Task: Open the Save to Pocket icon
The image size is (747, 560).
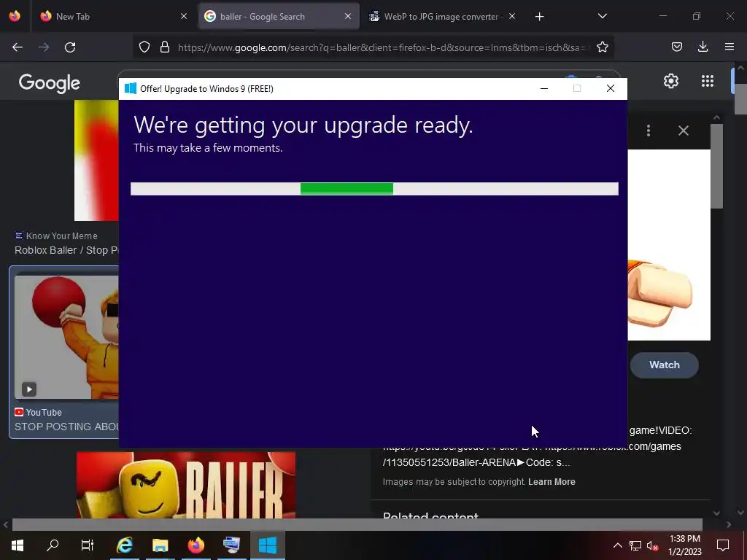Action: point(676,47)
